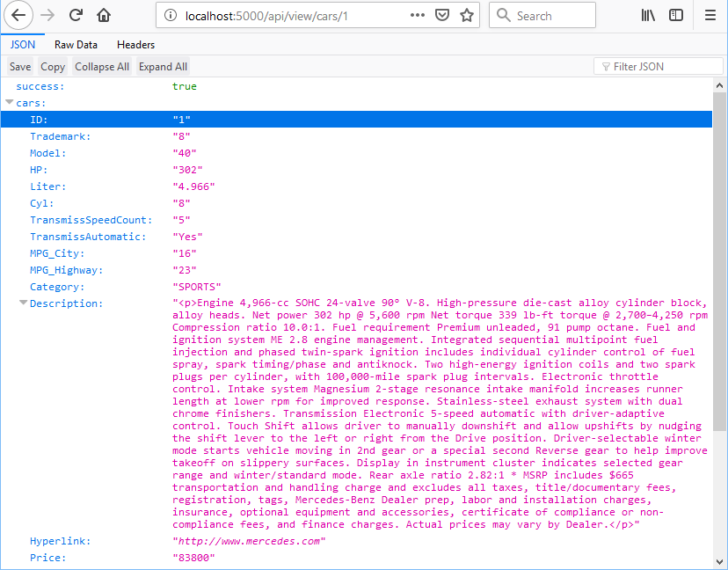Select the MPG_City row
The height and width of the screenshot is (570, 728).
pyautogui.click(x=356, y=253)
